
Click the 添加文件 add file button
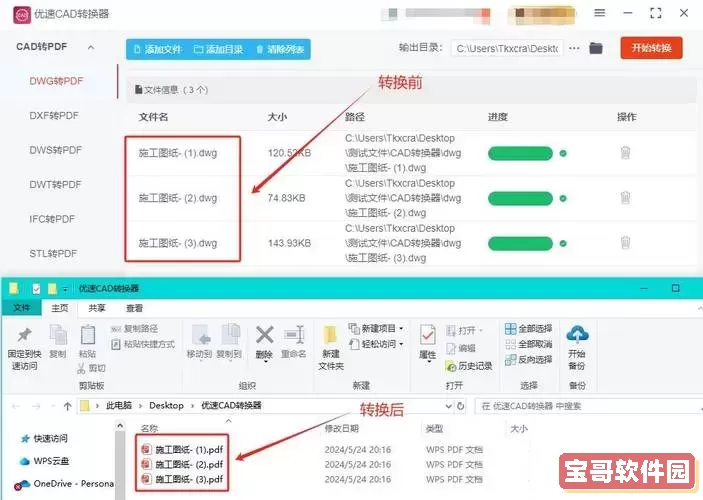tap(158, 49)
